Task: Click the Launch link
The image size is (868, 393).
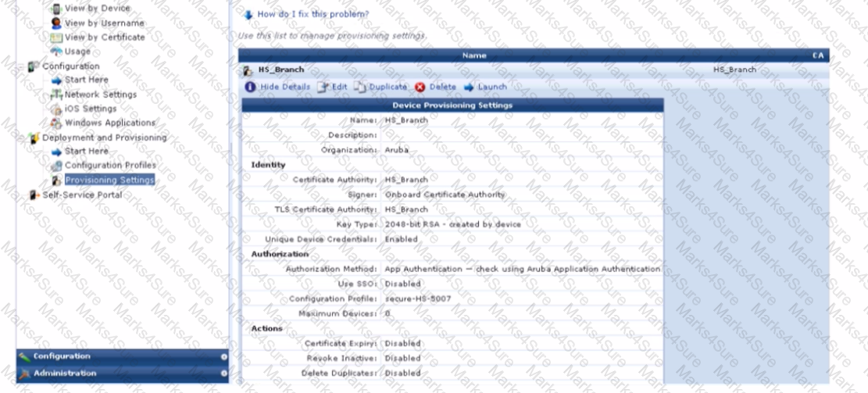Action: pos(492,87)
